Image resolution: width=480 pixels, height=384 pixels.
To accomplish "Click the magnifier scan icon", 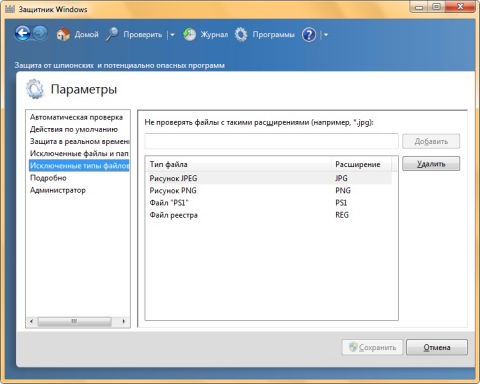I will coord(112,34).
